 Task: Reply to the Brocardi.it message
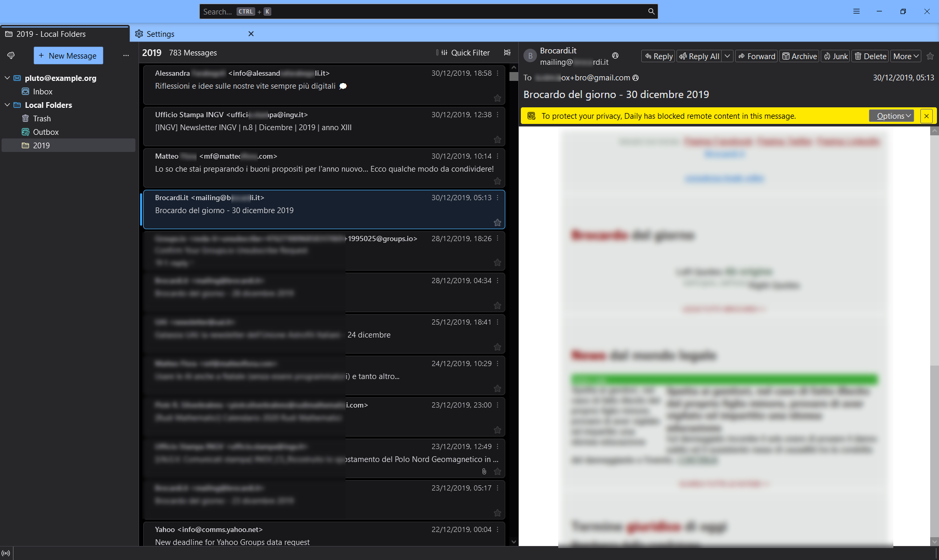pyautogui.click(x=658, y=56)
